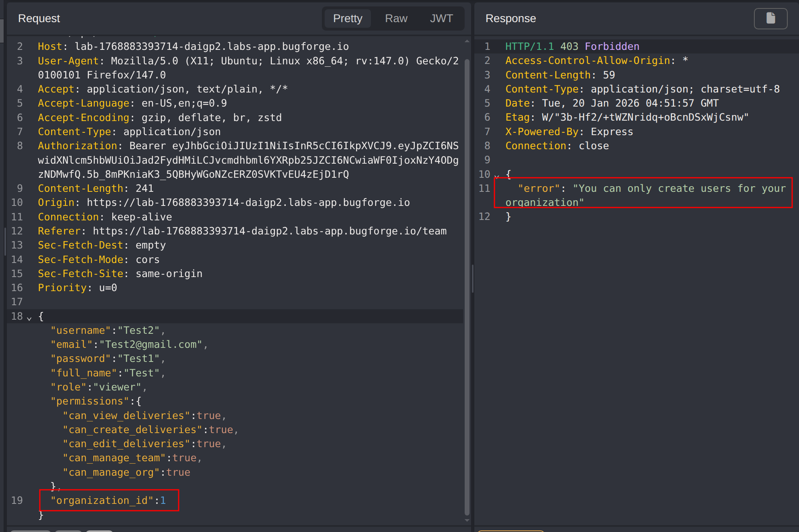Click the copy response document icon
The image size is (799, 532).
(x=770, y=18)
